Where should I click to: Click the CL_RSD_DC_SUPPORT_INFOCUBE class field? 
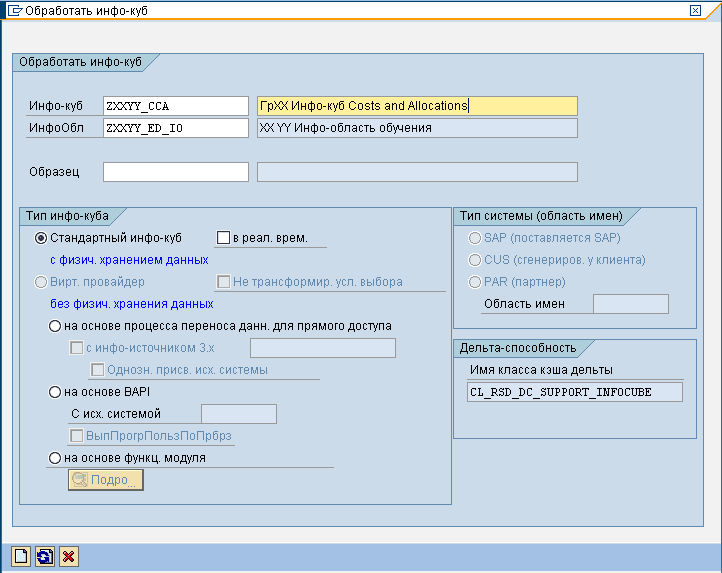point(575,392)
